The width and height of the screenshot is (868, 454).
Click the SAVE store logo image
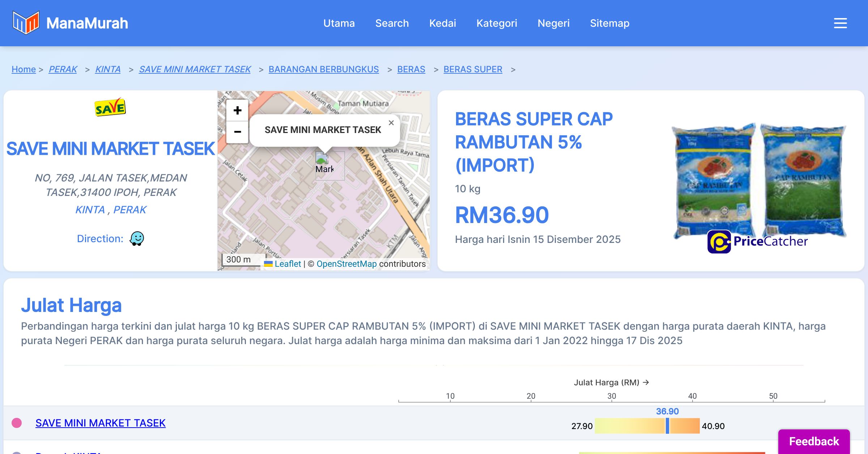110,107
